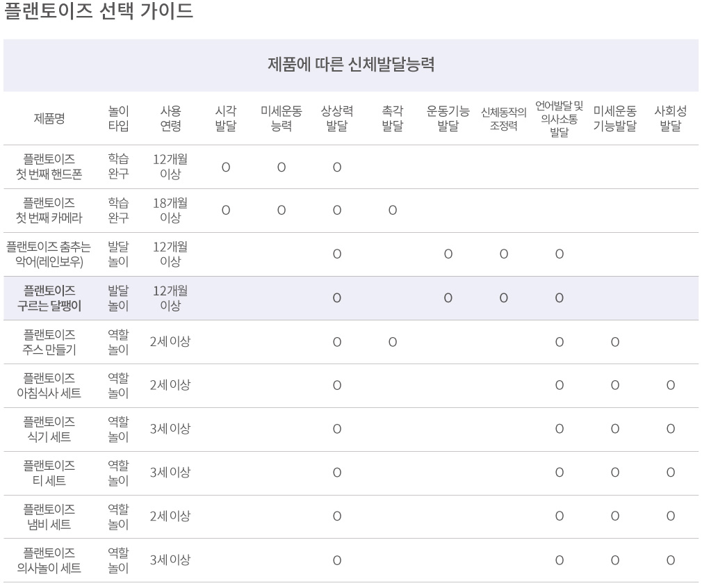Screen dimensions: 702x588
Task: Click 언어발달 mark for 냄비 세트
Action: tap(560, 516)
